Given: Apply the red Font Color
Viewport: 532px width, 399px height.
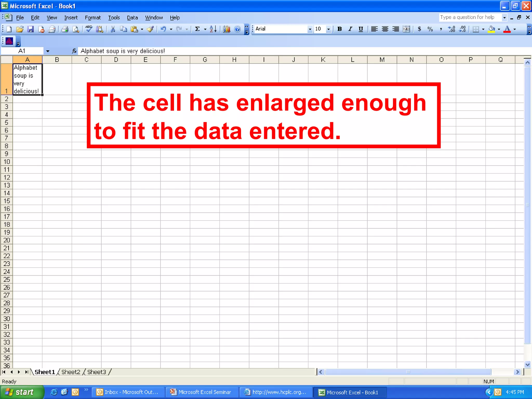Looking at the screenshot, I should pyautogui.click(x=507, y=29).
